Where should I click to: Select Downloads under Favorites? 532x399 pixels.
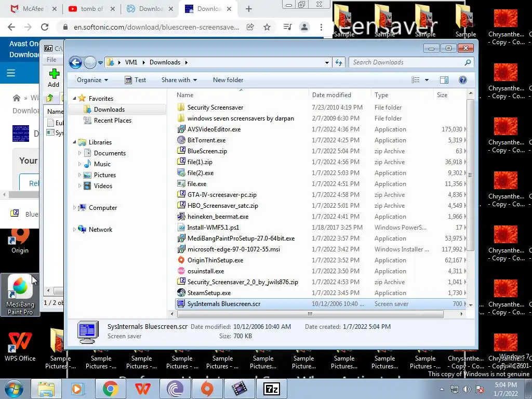point(109,110)
